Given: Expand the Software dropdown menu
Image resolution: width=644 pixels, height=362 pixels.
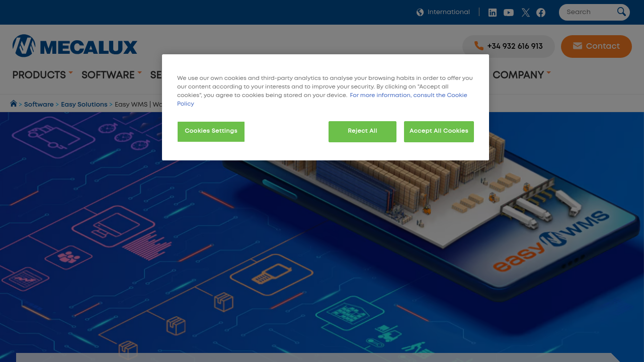Looking at the screenshot, I should [111, 75].
